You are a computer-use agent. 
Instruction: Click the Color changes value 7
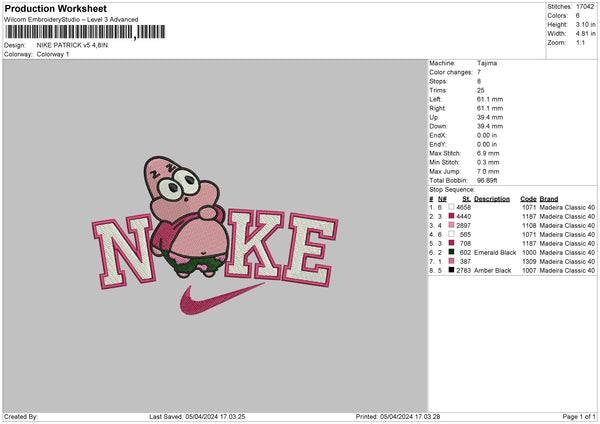point(479,72)
